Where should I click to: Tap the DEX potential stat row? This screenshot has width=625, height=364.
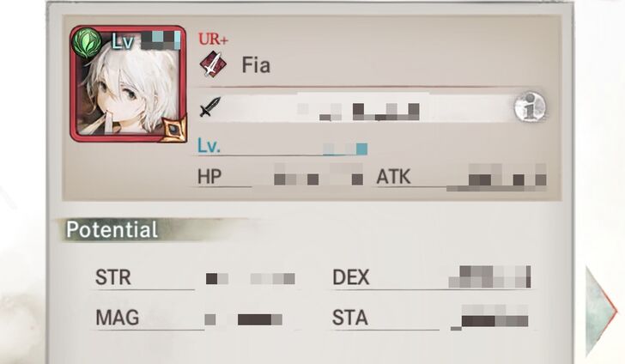[432, 277]
